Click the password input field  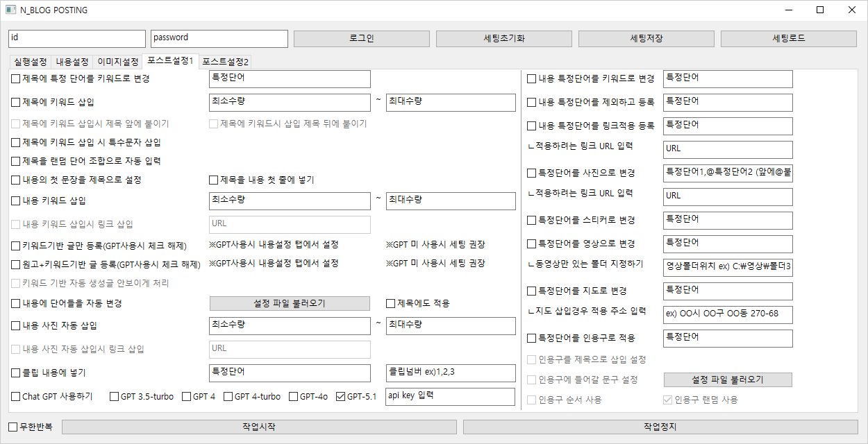pyautogui.click(x=219, y=39)
